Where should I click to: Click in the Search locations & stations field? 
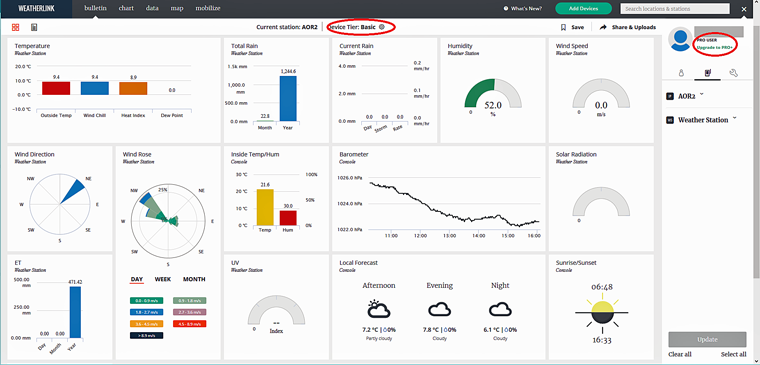675,9
